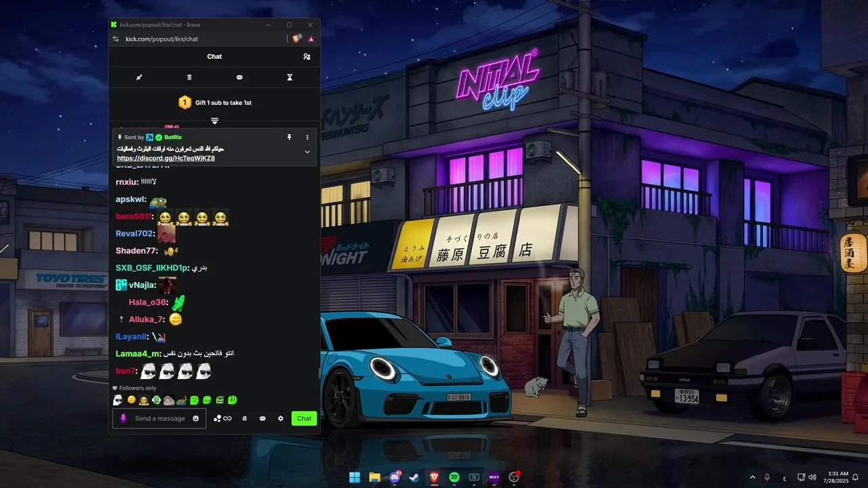Select the last green Kick quick emote

(x=232, y=400)
